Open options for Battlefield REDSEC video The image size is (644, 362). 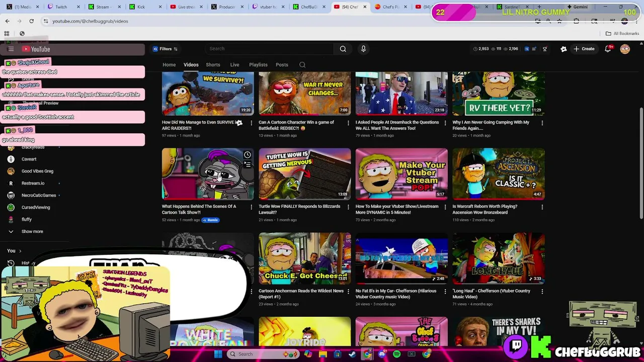tap(348, 123)
